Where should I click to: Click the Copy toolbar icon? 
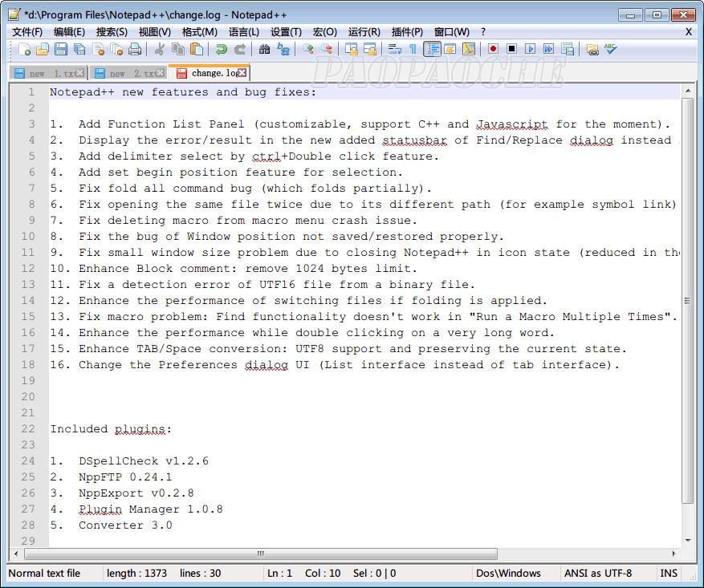pyautogui.click(x=177, y=49)
